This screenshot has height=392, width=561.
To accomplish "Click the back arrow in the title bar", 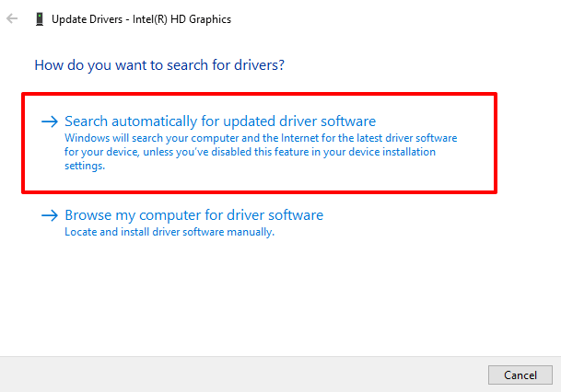I will [12, 18].
